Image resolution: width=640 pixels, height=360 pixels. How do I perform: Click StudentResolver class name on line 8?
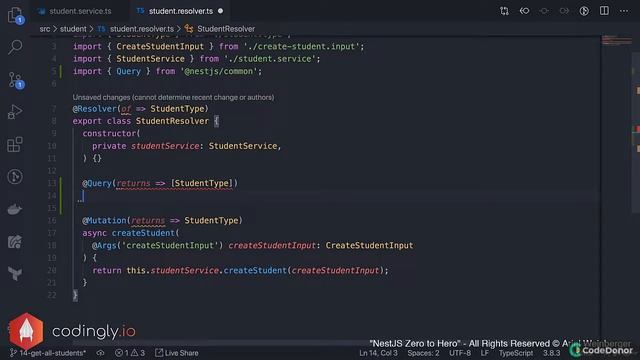[x=172, y=121]
